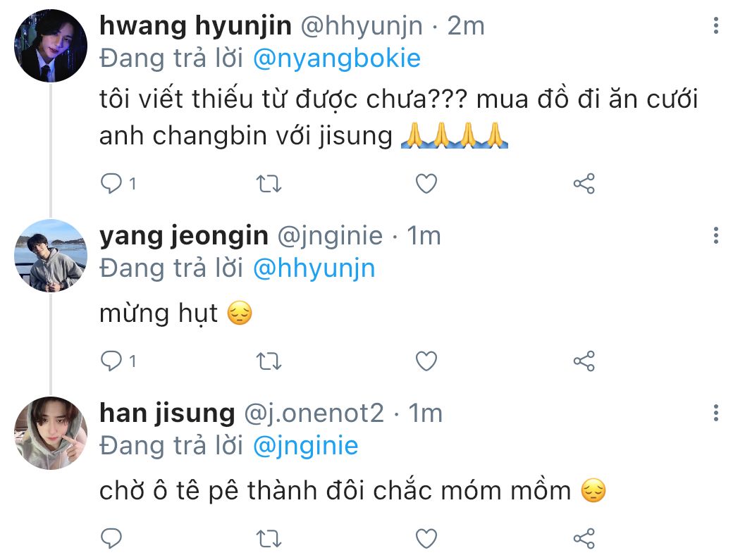Open the blue @jnginie reply mention link

(x=305, y=447)
